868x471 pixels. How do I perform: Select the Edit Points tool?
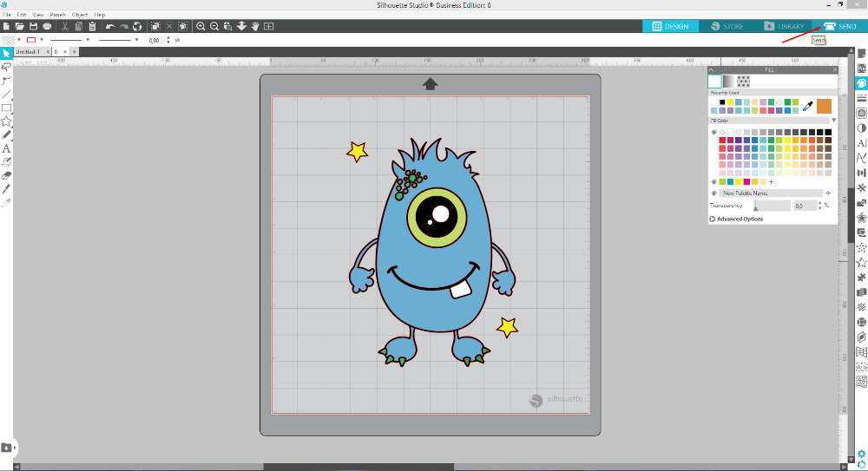point(6,81)
